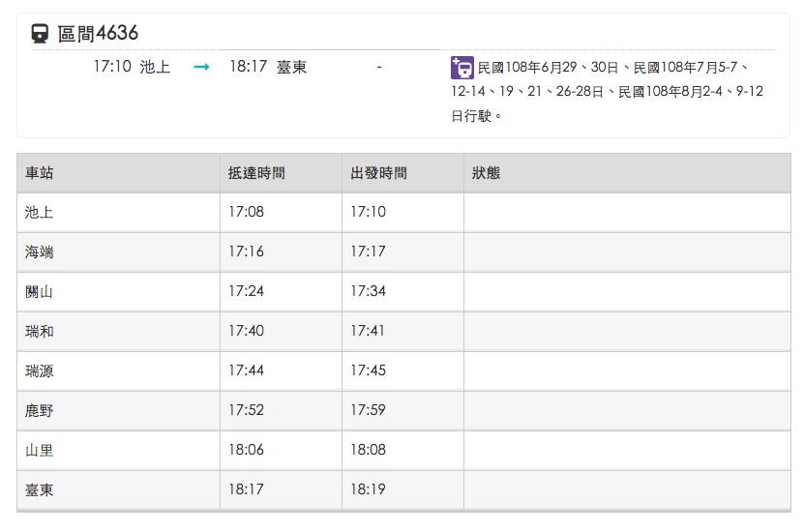Click the 山里 station row
The height and width of the screenshot is (532, 804).
[403, 450]
